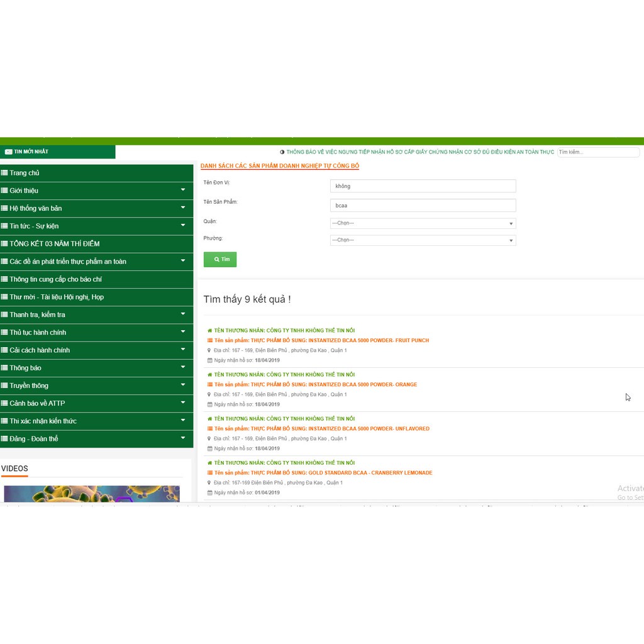Open the Quận dropdown

coord(423,223)
